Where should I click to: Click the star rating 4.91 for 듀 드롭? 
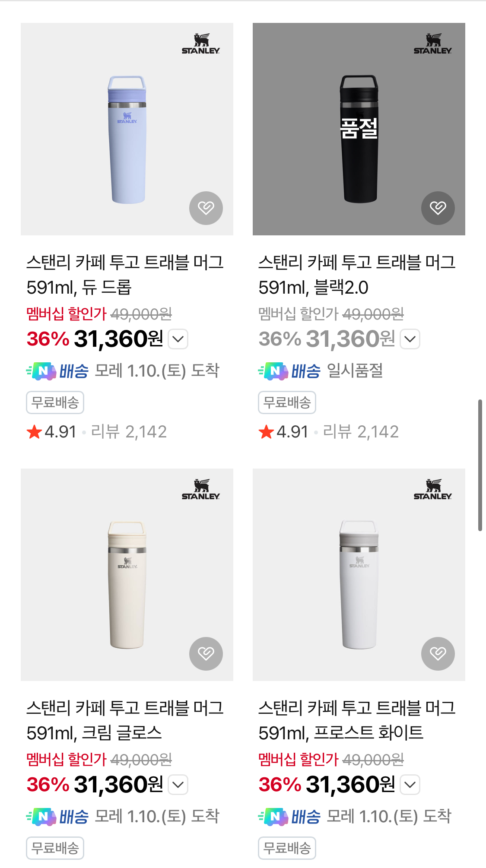(52, 432)
